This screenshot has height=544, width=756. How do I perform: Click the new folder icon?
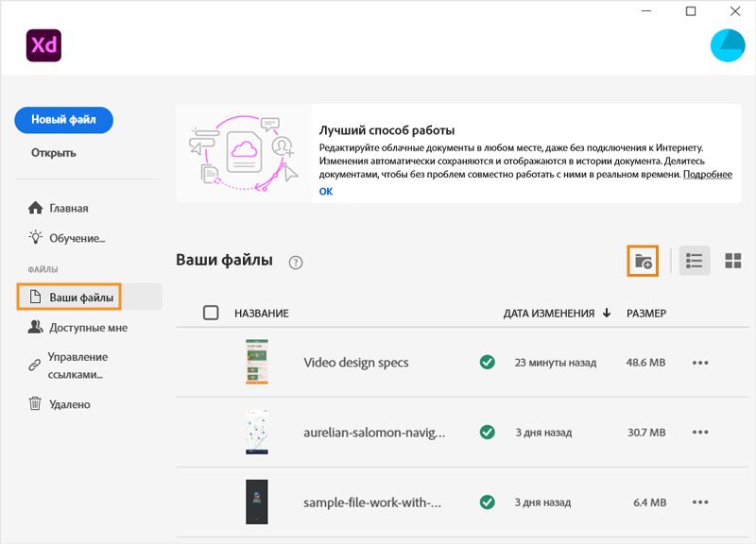(x=643, y=261)
